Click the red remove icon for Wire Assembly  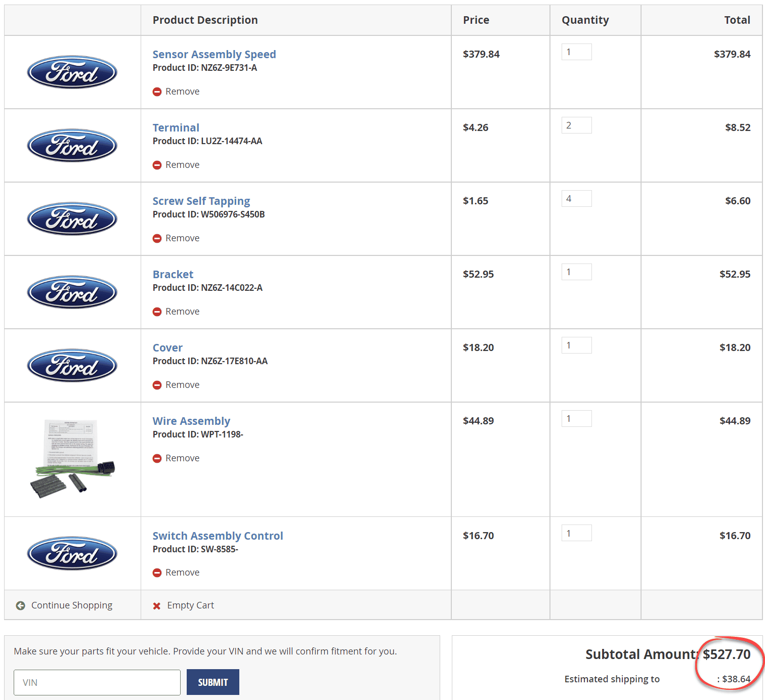pyautogui.click(x=157, y=458)
